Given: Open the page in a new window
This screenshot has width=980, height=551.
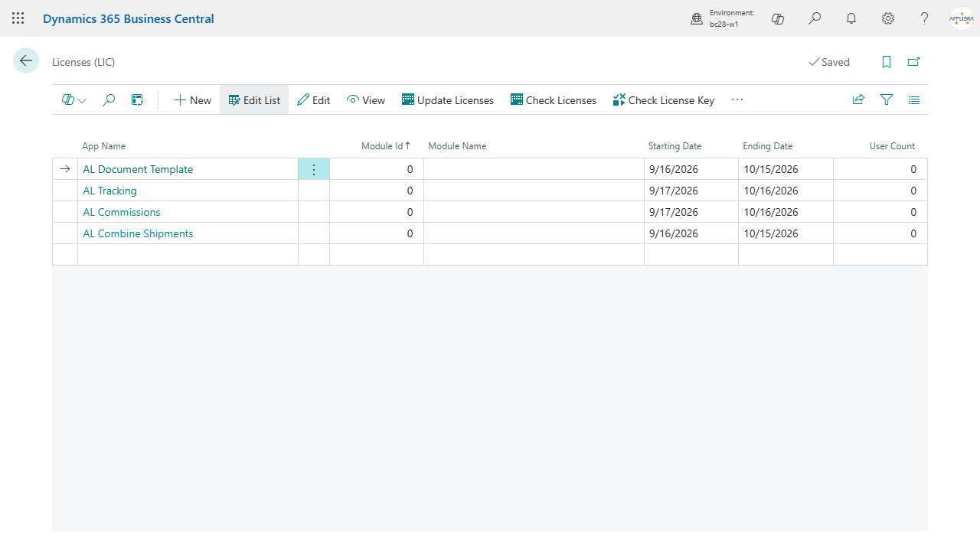Looking at the screenshot, I should [x=913, y=62].
